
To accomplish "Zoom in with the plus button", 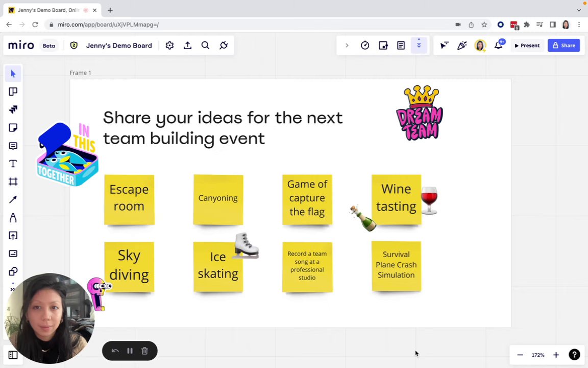I will [556, 355].
